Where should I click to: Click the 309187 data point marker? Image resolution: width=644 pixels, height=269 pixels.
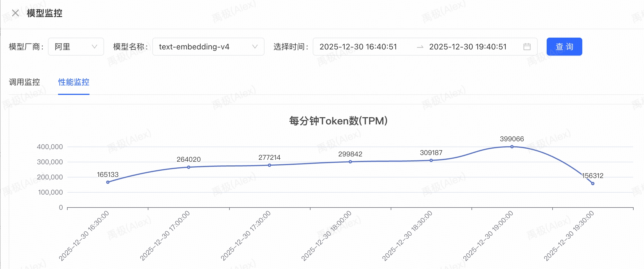pyautogui.click(x=431, y=160)
